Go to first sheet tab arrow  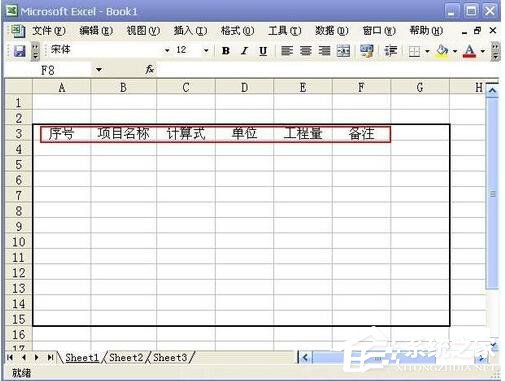(x=10, y=357)
